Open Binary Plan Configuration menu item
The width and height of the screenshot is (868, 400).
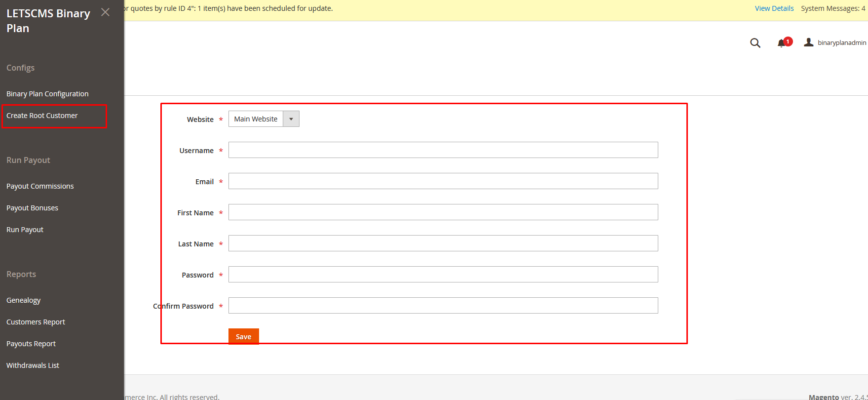(x=47, y=94)
